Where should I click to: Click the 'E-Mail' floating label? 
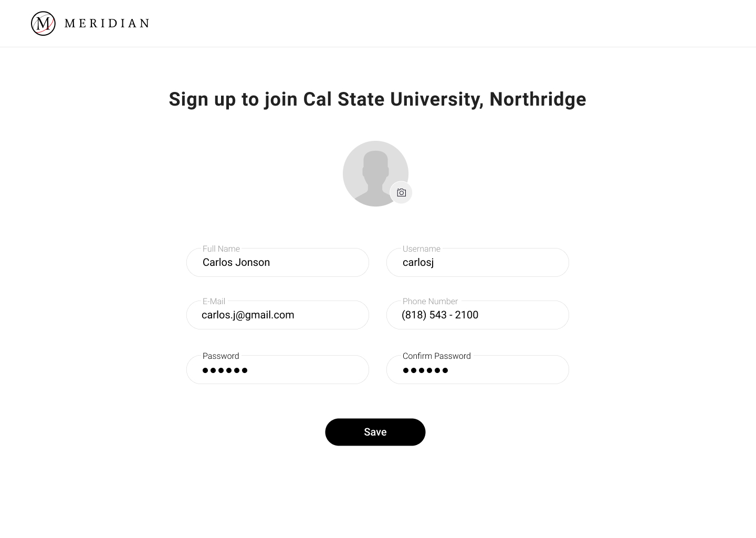point(214,302)
